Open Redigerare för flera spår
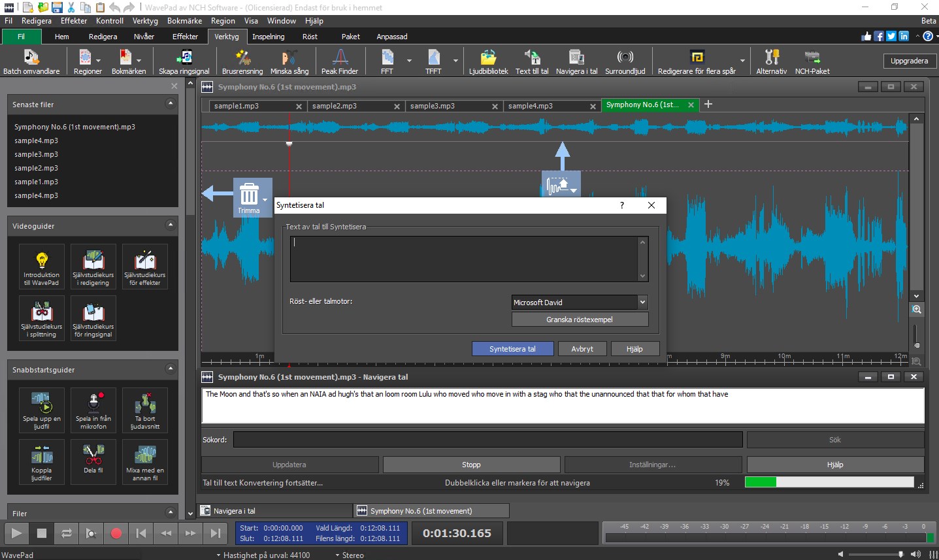The image size is (939, 560). 696,61
